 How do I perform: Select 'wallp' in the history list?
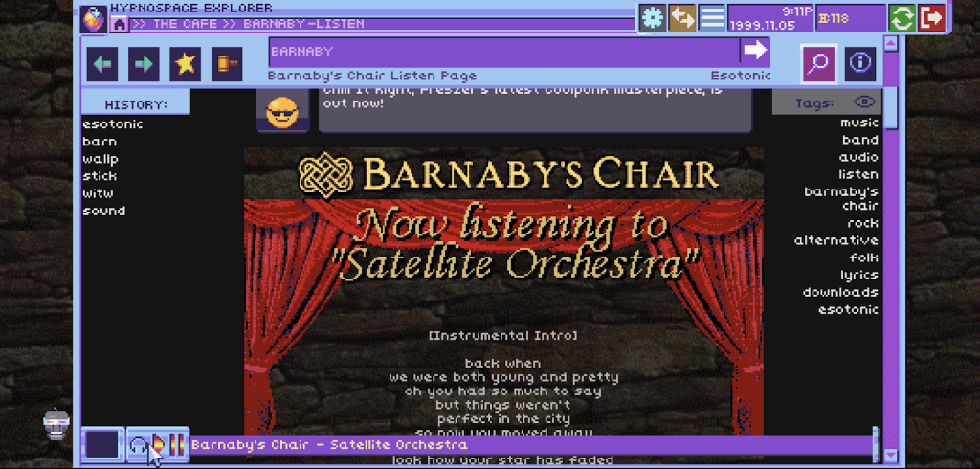pos(100,159)
